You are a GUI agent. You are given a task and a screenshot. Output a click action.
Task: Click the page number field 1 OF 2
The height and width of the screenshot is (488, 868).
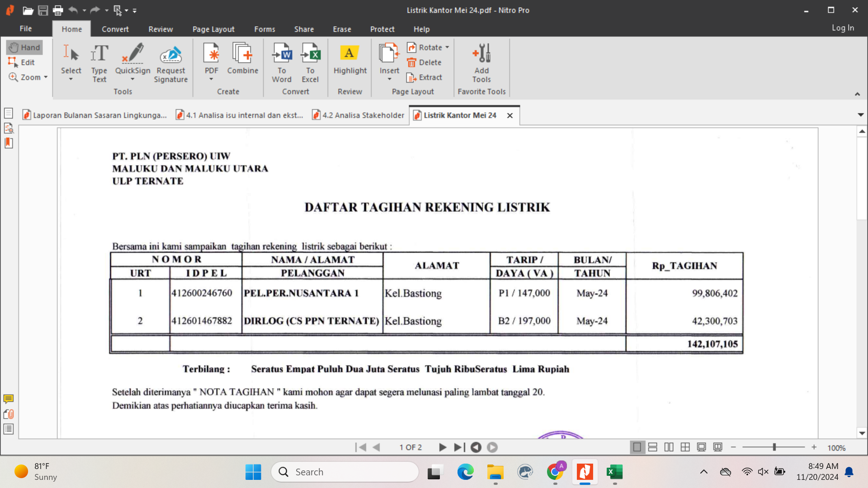[x=410, y=447]
